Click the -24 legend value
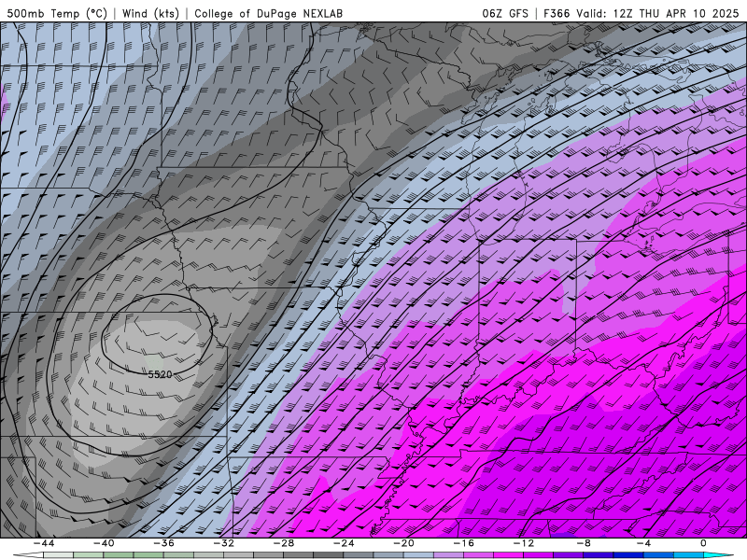Image resolution: width=747 pixels, height=560 pixels. 344,543
